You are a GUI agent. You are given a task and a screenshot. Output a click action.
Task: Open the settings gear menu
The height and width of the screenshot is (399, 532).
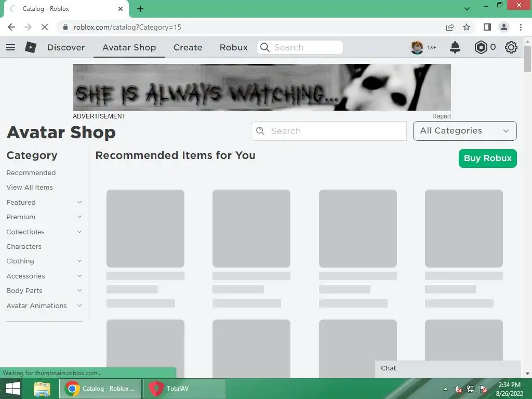[x=511, y=47]
